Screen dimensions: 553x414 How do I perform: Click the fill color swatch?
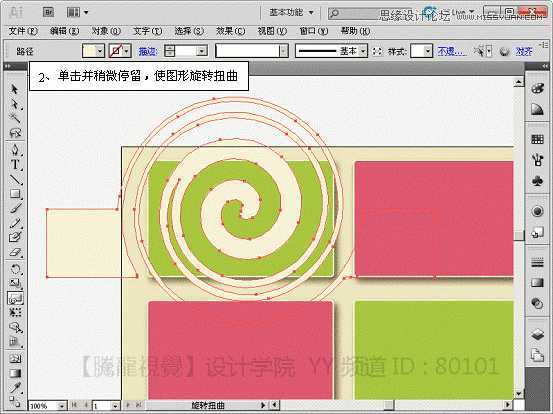click(89, 51)
